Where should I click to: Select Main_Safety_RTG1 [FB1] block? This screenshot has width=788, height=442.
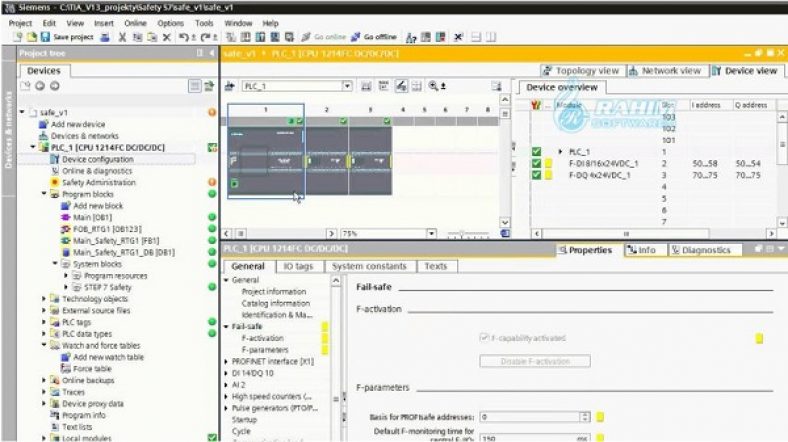[116, 241]
